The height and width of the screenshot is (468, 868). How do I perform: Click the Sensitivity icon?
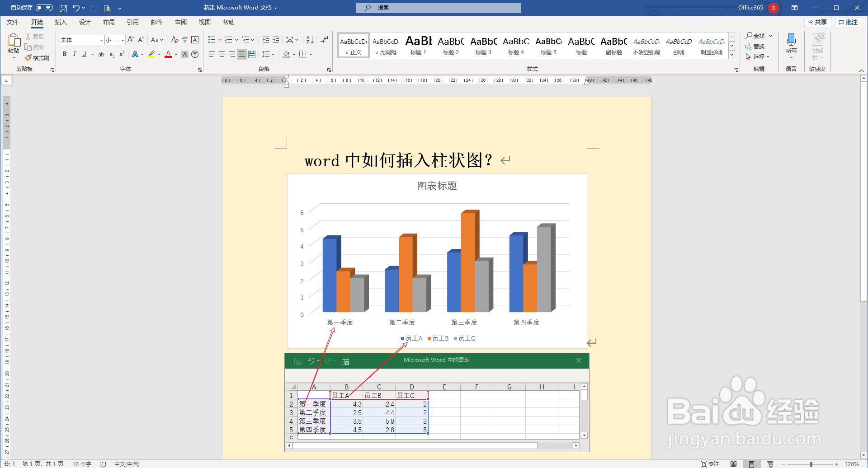pyautogui.click(x=818, y=39)
